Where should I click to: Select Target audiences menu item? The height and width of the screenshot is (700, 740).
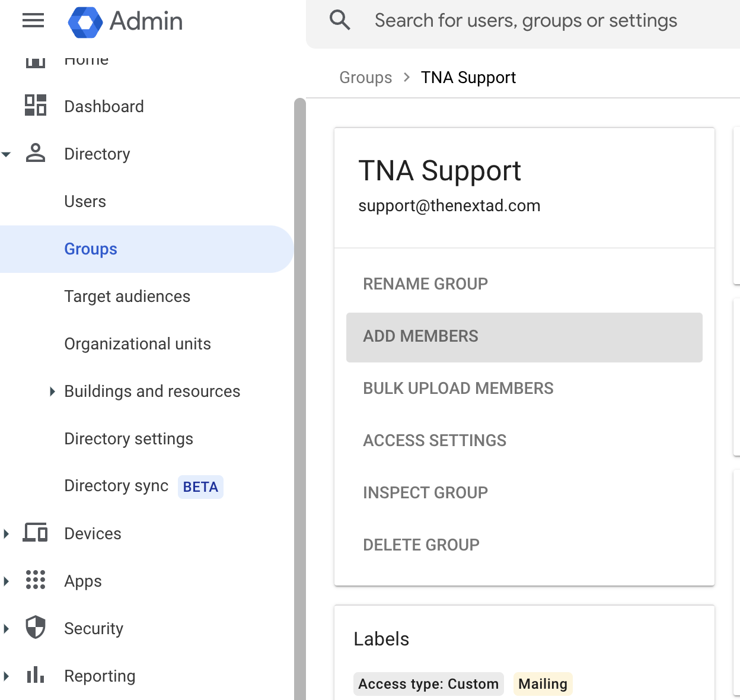point(127,297)
